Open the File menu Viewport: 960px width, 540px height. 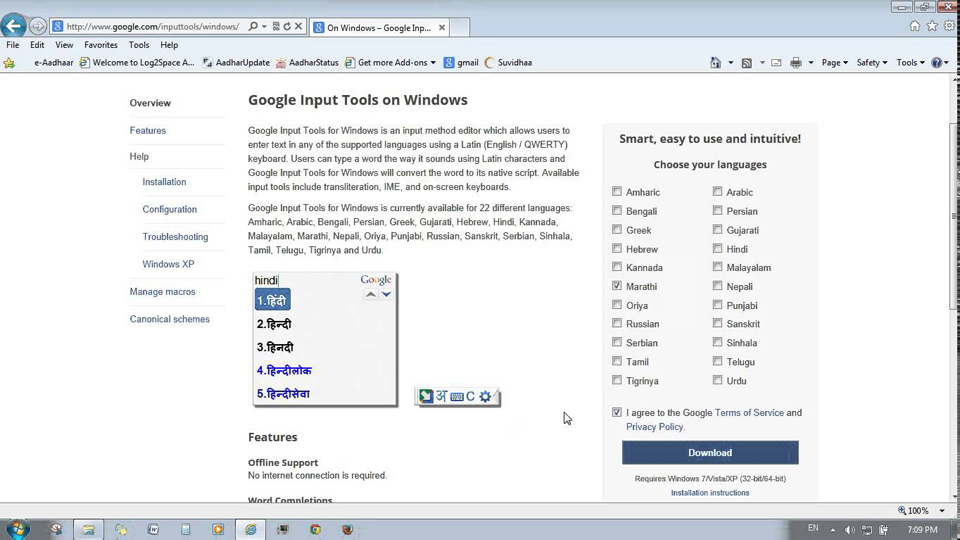[x=12, y=45]
